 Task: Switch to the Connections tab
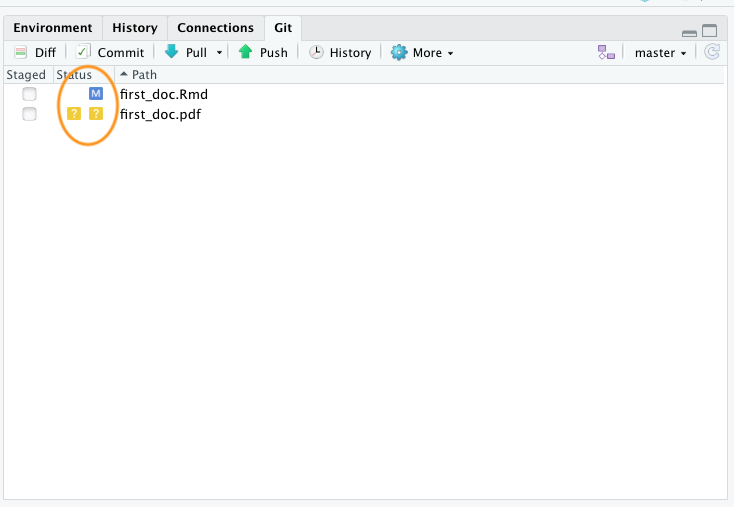[x=215, y=28]
